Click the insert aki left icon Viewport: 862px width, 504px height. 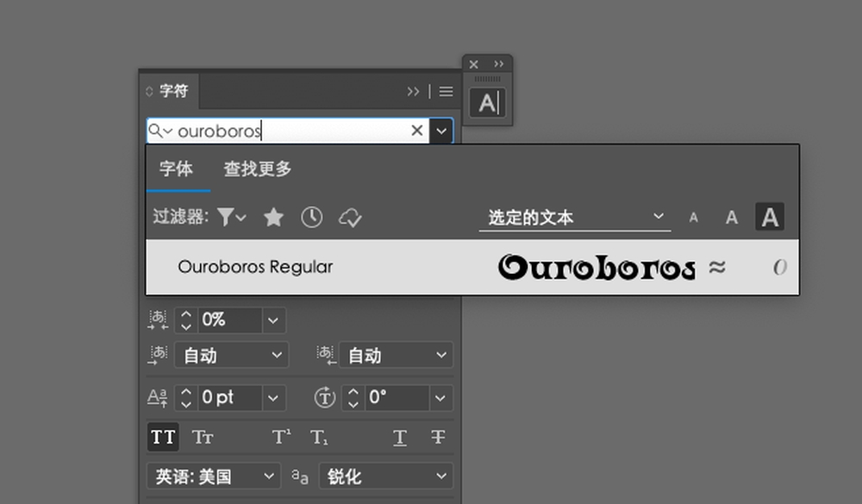(158, 355)
